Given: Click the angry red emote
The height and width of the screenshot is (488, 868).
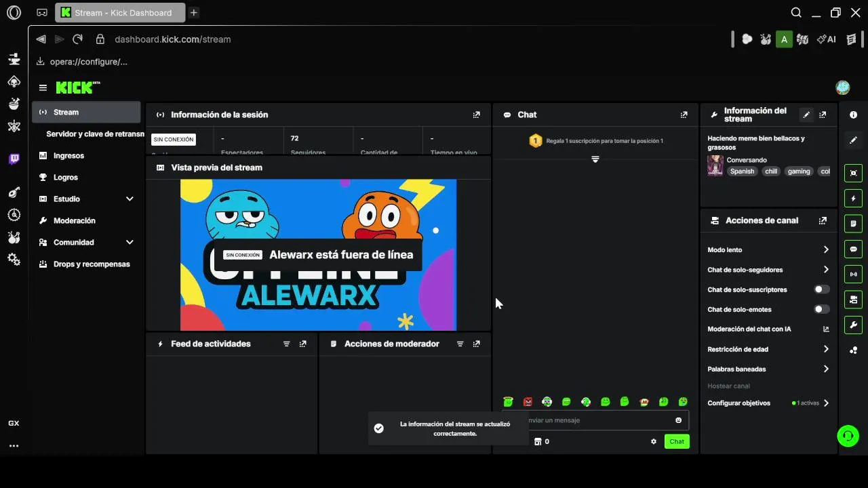Looking at the screenshot, I should 528,402.
